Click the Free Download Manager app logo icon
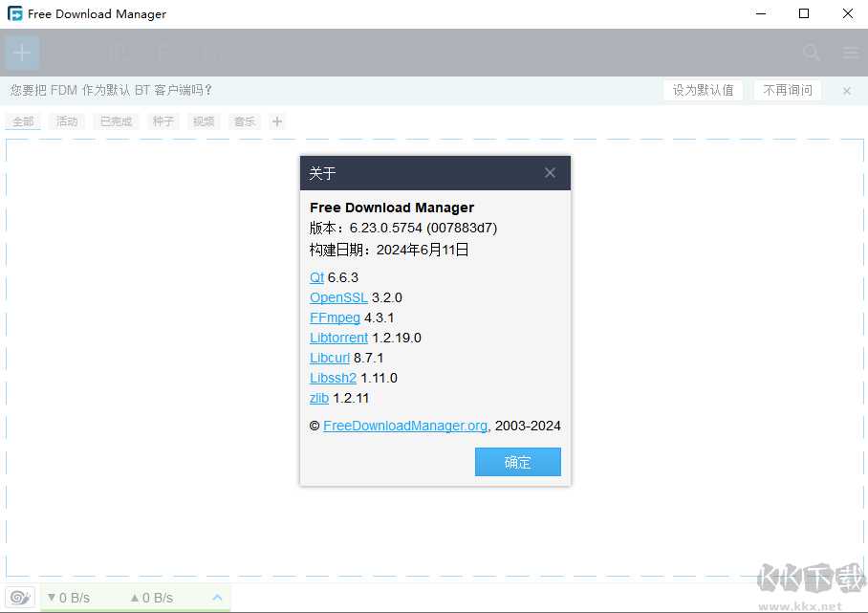Viewport: 868px width, 613px height. (15, 13)
